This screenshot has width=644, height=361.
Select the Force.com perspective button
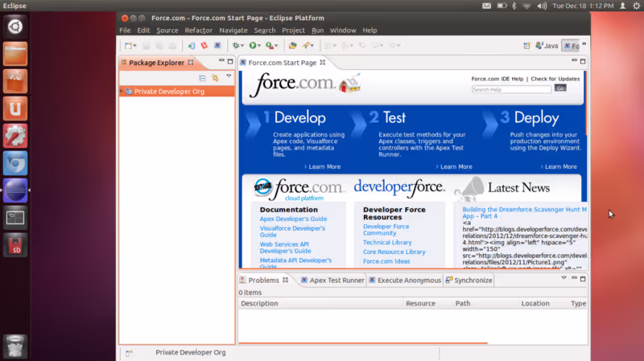coord(571,46)
